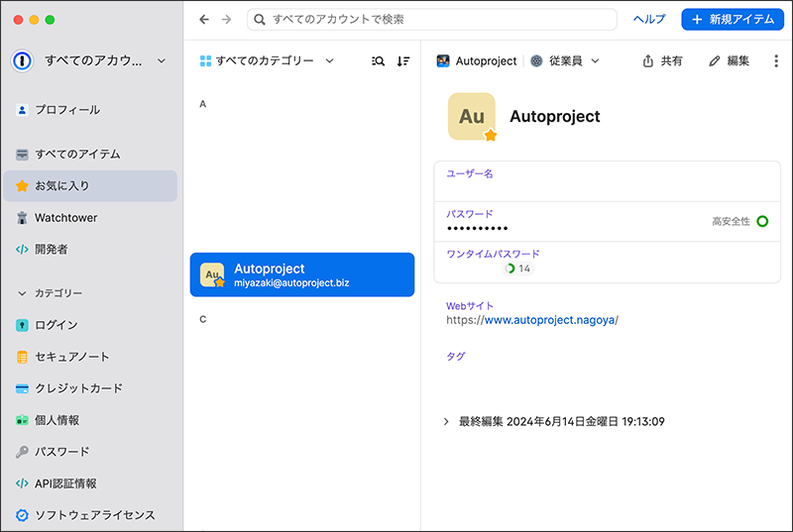Select すべてのアイテム in the sidebar

coord(77,155)
